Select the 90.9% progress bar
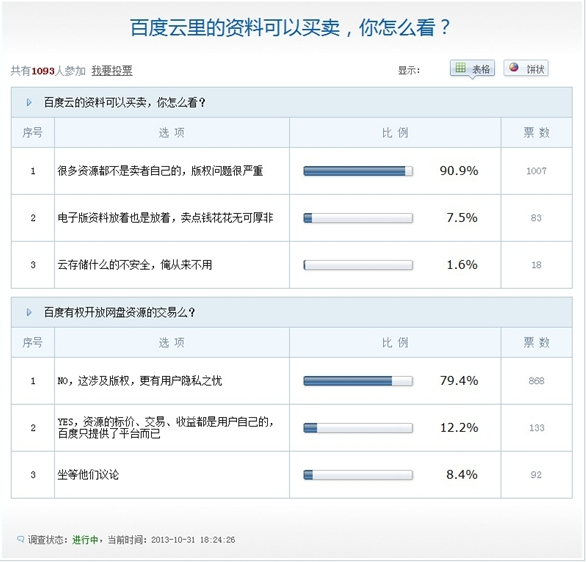The height and width of the screenshot is (562, 586). point(358,171)
